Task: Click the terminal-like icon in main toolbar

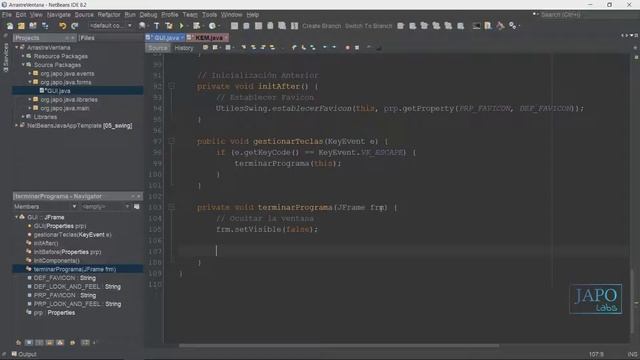Action: pos(476,26)
